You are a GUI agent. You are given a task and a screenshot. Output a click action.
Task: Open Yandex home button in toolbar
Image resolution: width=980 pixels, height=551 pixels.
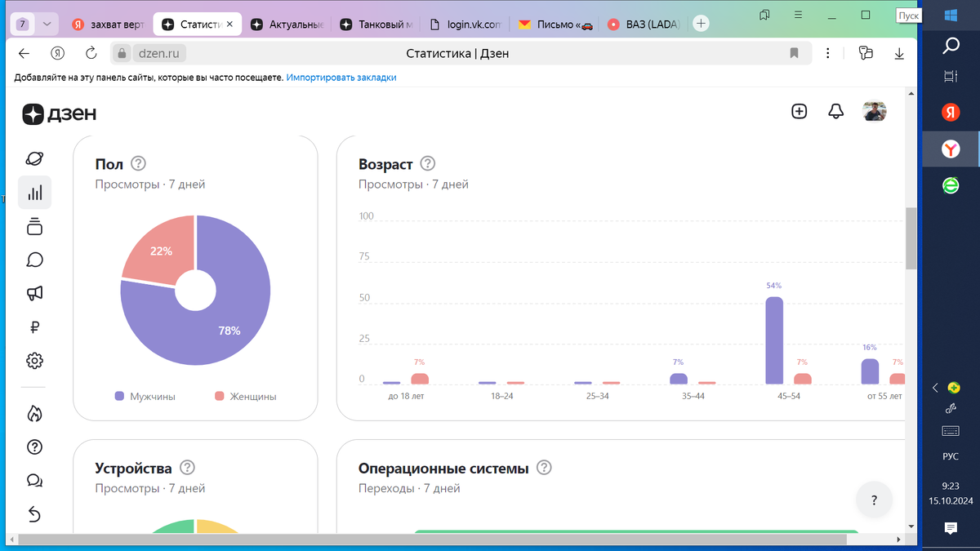coord(57,54)
